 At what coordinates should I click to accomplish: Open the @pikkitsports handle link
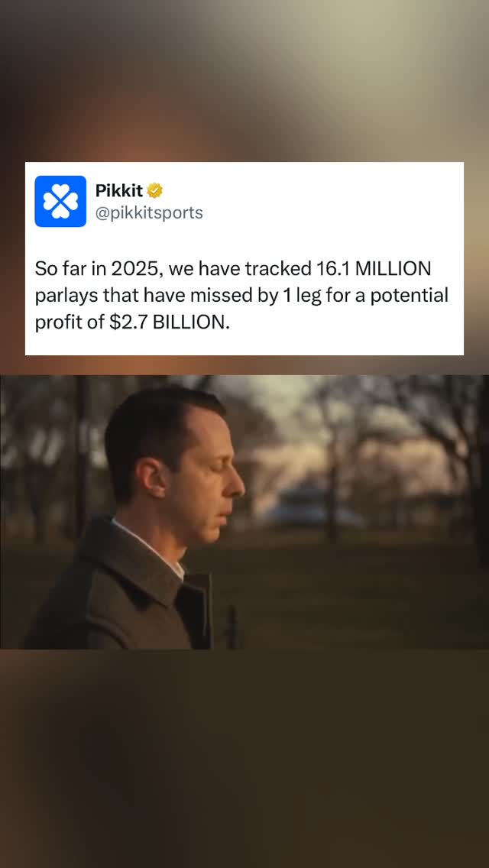pos(149,212)
